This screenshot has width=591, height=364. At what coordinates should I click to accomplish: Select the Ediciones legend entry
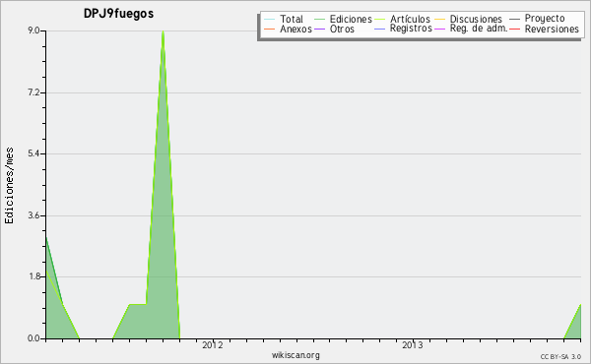[x=343, y=19]
